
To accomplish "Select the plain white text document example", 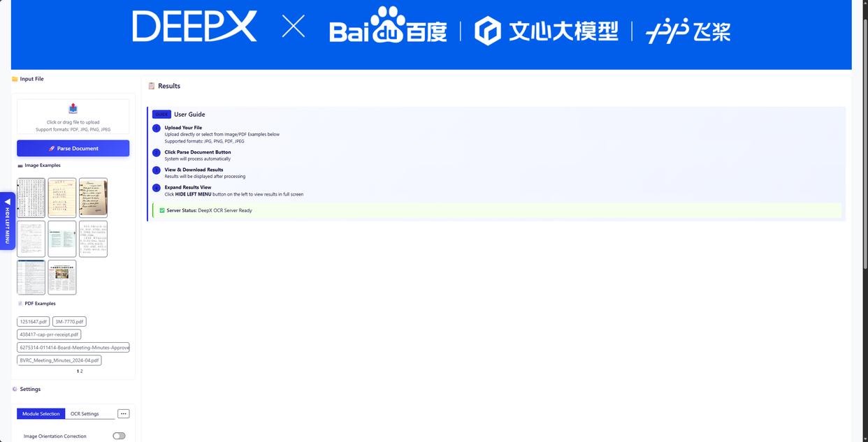I will pyautogui.click(x=31, y=239).
